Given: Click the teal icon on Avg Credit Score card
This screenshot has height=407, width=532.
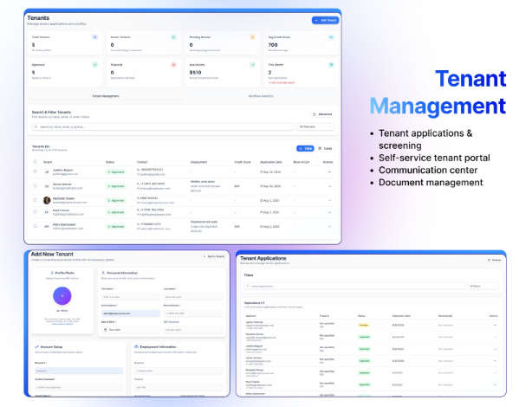Looking at the screenshot, I should [x=331, y=37].
